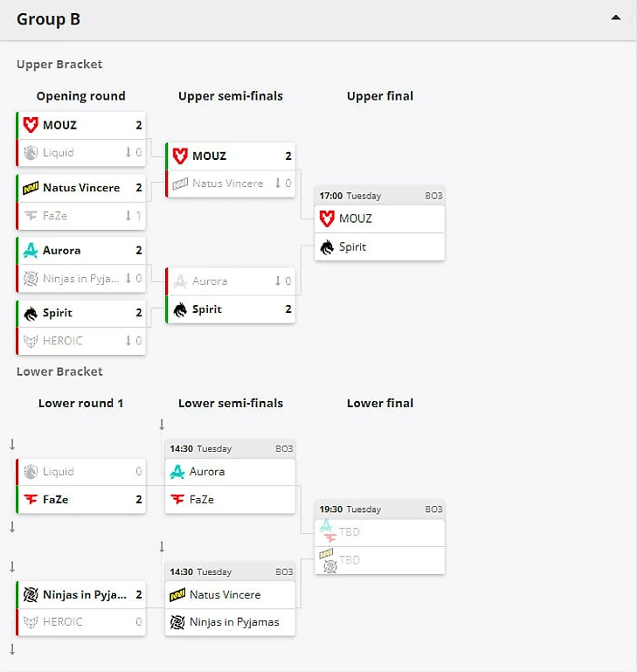Click the BO3 label on upper final
638x672 pixels.
pyautogui.click(x=433, y=197)
